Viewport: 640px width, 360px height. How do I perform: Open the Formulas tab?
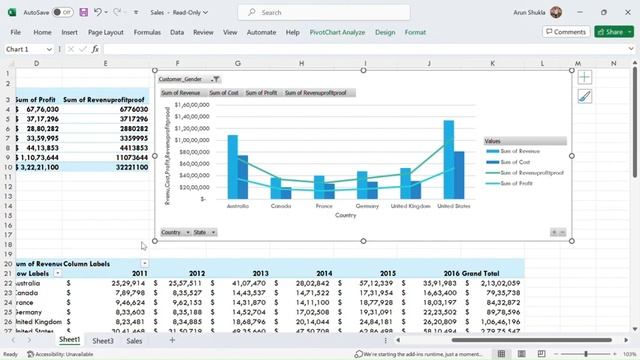147,32
